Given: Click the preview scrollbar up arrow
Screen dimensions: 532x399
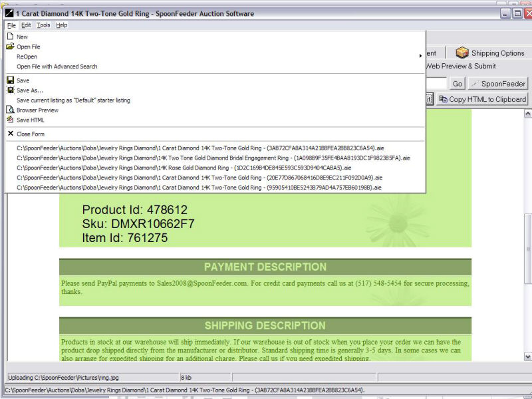Looking at the screenshot, I should point(527,114).
